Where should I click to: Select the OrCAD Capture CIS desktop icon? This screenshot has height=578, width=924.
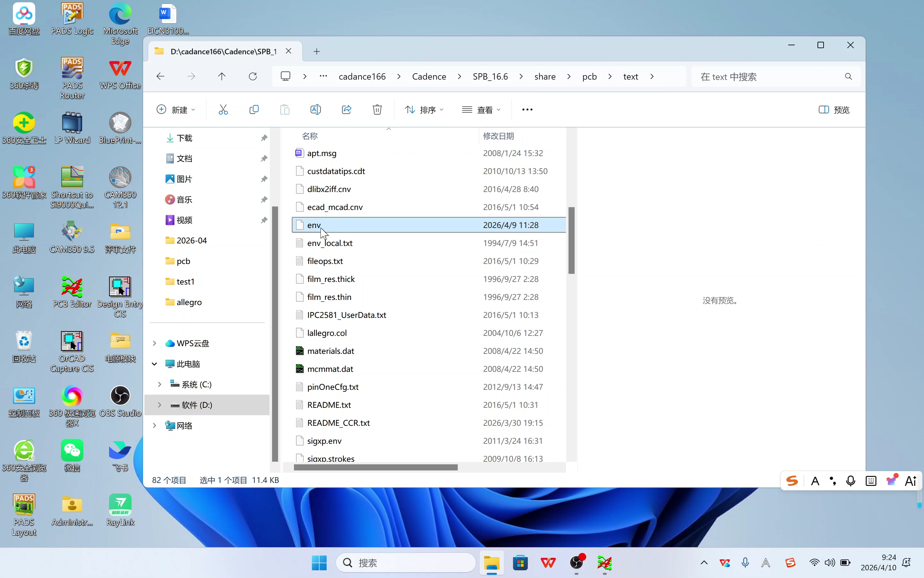[x=72, y=352]
